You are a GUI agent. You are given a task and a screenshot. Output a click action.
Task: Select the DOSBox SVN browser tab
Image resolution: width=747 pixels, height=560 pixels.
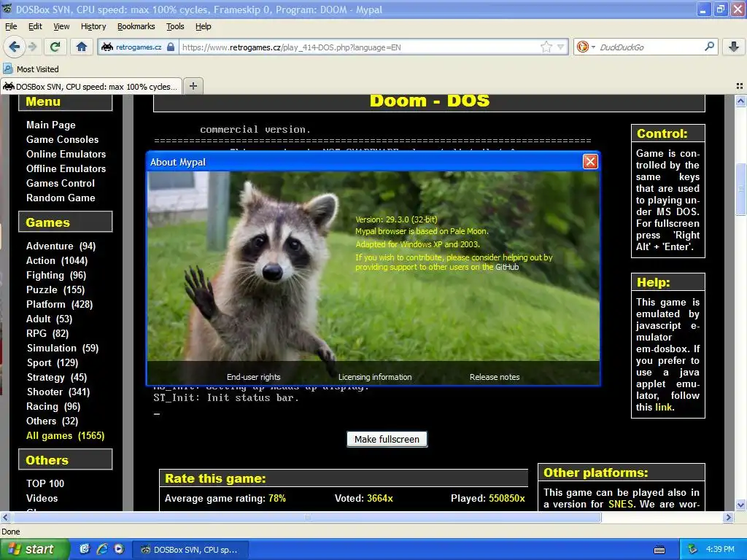pos(91,86)
